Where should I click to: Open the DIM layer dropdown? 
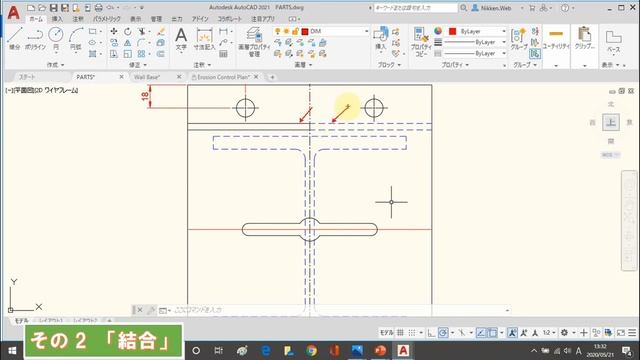366,31
